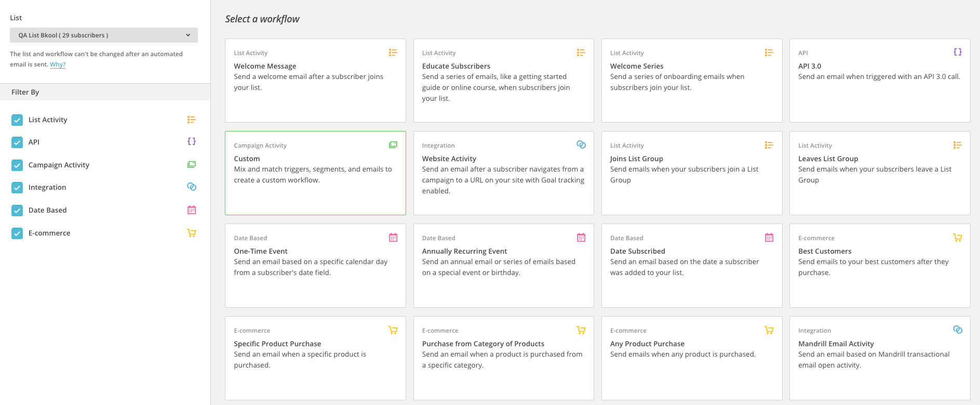Disable the Campaign Activity filter checkbox
Viewport: 980px width, 405px height.
17,165
